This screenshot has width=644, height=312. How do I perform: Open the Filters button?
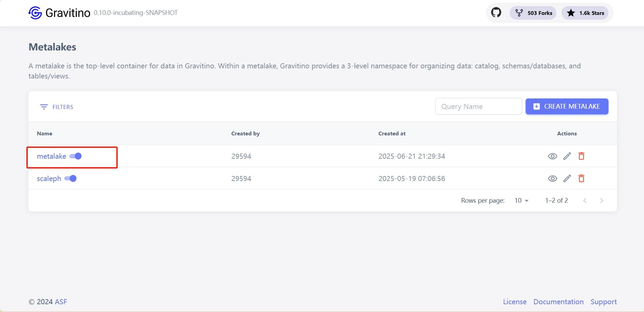(56, 107)
